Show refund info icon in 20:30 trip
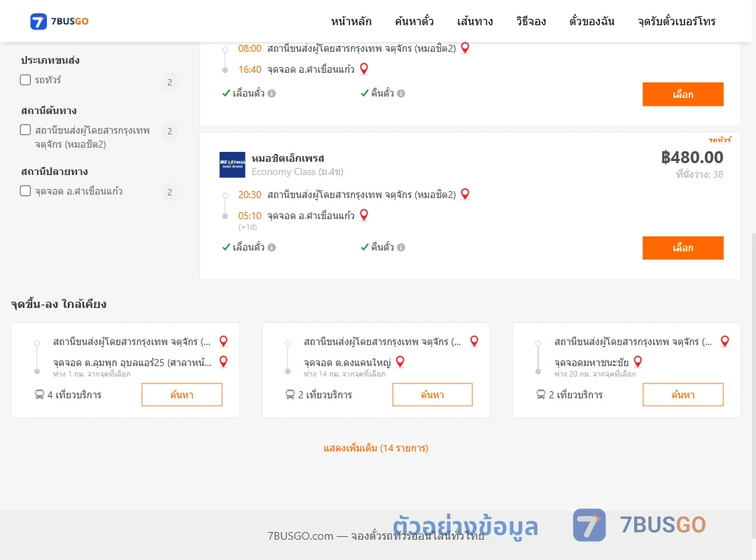This screenshot has height=560, width=756. click(x=401, y=247)
